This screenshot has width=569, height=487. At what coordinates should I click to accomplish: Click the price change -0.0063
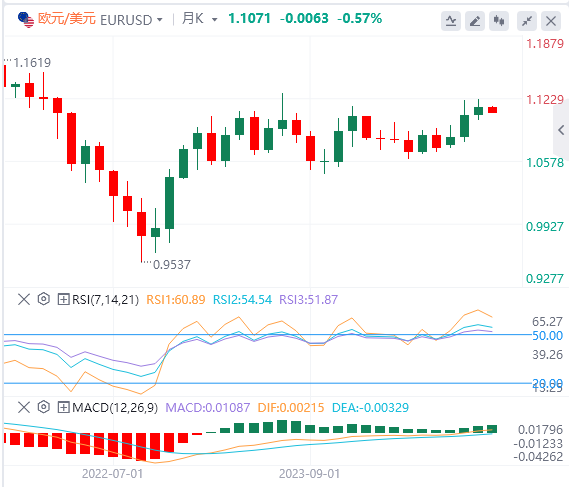click(304, 19)
